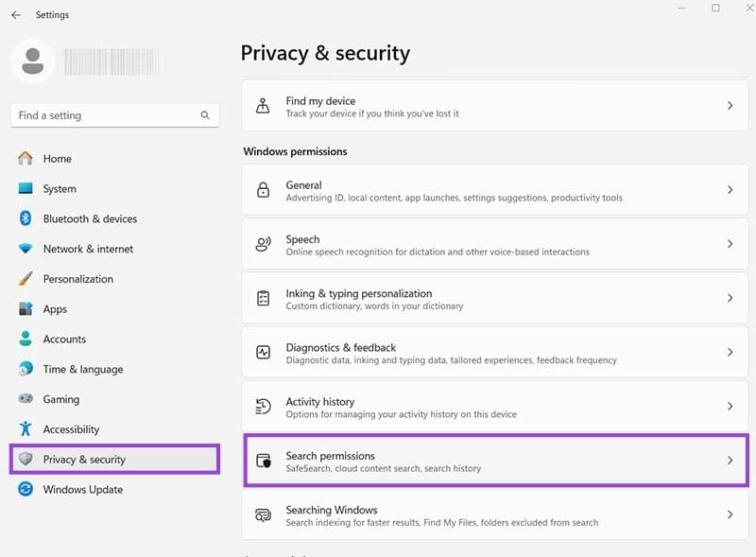Click the Network Wi-Fi icon
756x557 pixels.
(x=26, y=249)
